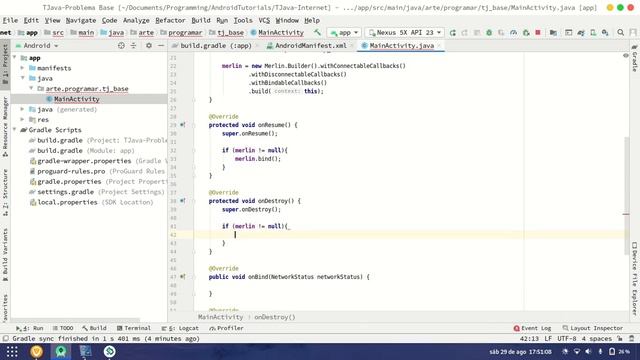The image size is (640, 360).
Task: Open the Nexus 5X API 23 device dropdown
Action: (404, 33)
